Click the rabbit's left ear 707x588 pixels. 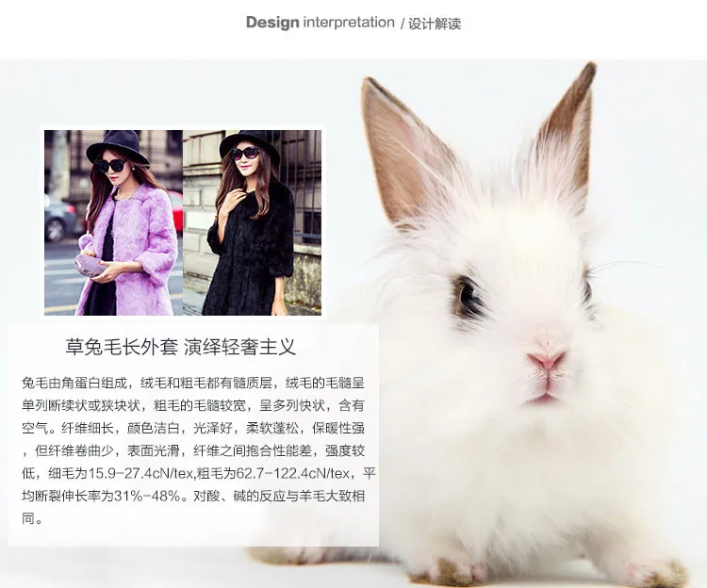405,151
